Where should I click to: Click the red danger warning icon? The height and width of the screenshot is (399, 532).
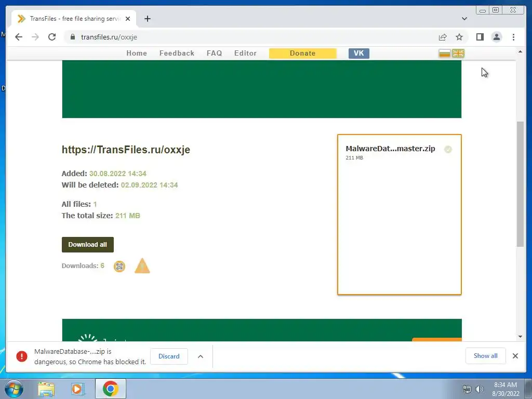click(22, 356)
